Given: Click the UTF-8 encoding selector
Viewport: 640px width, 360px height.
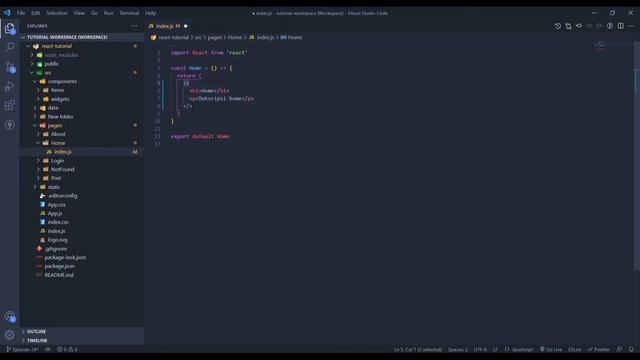Looking at the screenshot, I should tap(480, 349).
